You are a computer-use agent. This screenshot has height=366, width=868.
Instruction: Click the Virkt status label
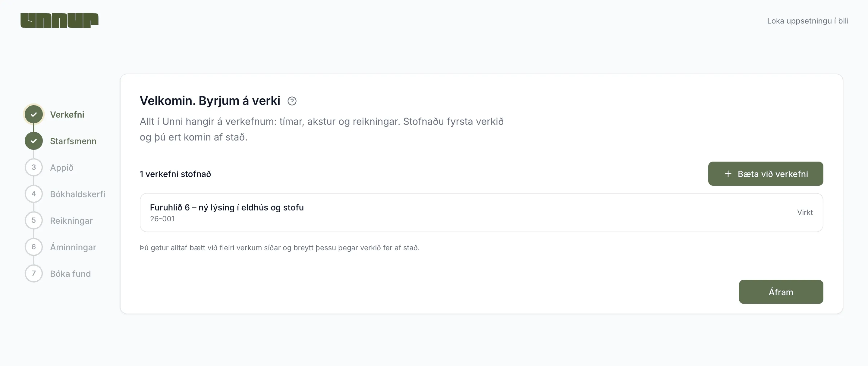pos(805,212)
